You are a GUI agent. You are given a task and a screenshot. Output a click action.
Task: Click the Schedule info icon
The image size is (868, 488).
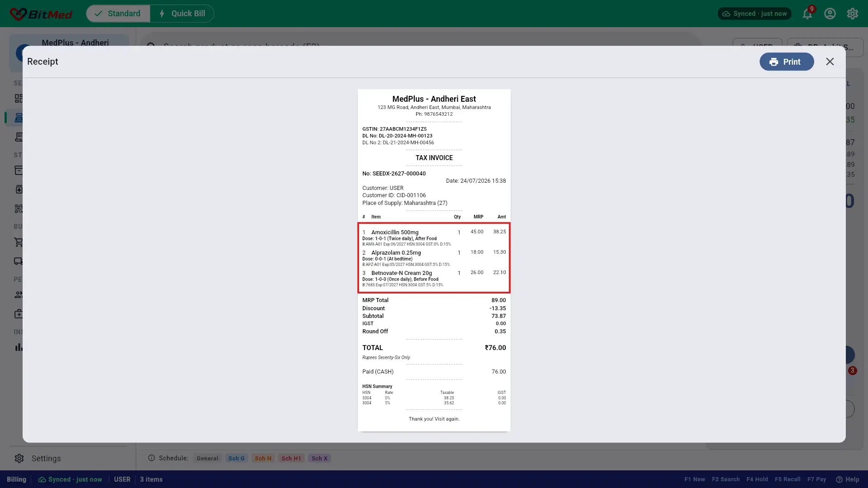click(x=152, y=458)
